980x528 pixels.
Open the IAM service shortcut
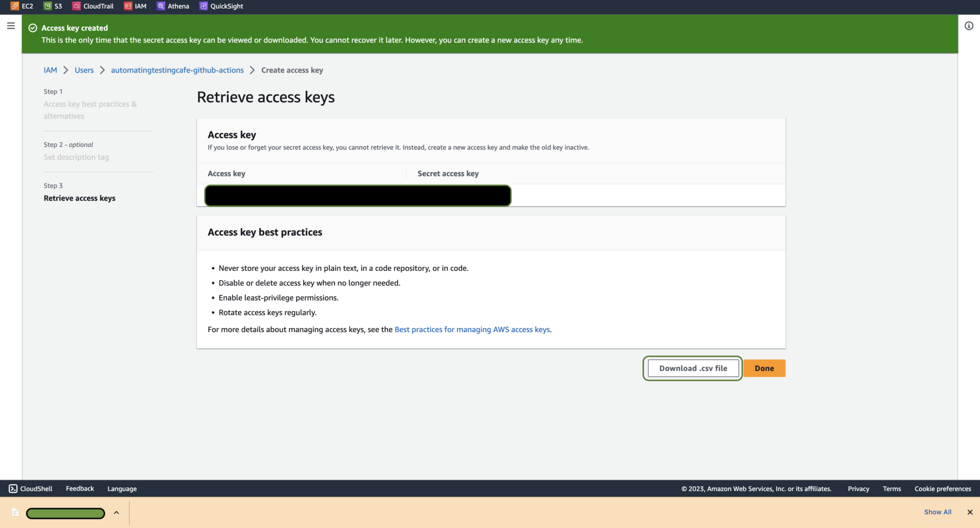click(x=135, y=6)
